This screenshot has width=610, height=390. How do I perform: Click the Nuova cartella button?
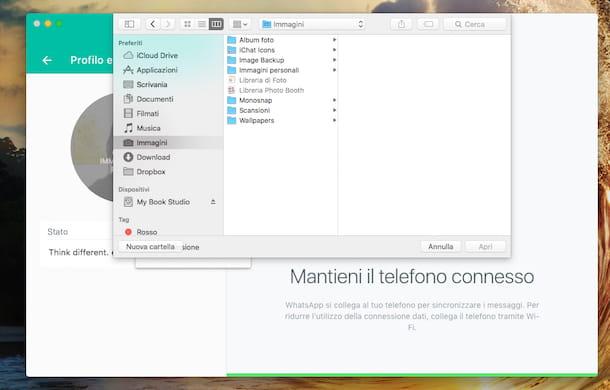[x=150, y=247]
